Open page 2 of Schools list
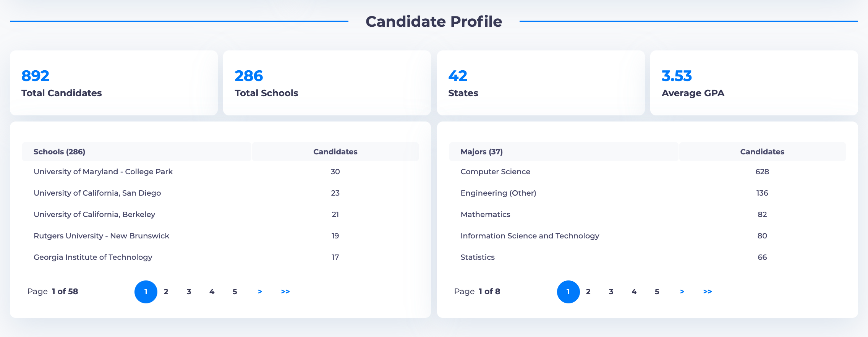Screen dimensions: 868x337 pyautogui.click(x=166, y=292)
